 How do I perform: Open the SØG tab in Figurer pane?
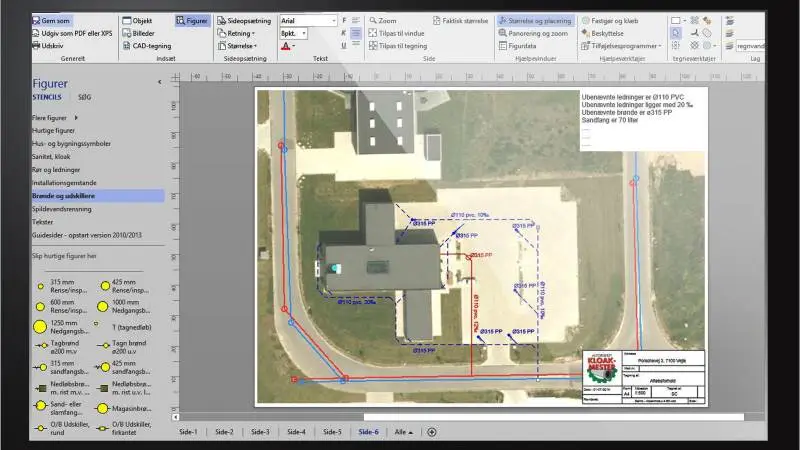(x=84, y=97)
